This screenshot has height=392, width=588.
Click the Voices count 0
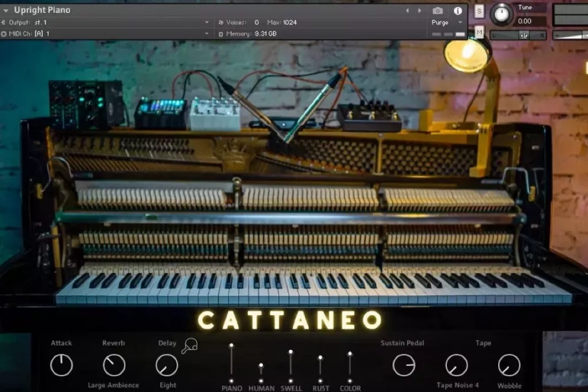[257, 23]
